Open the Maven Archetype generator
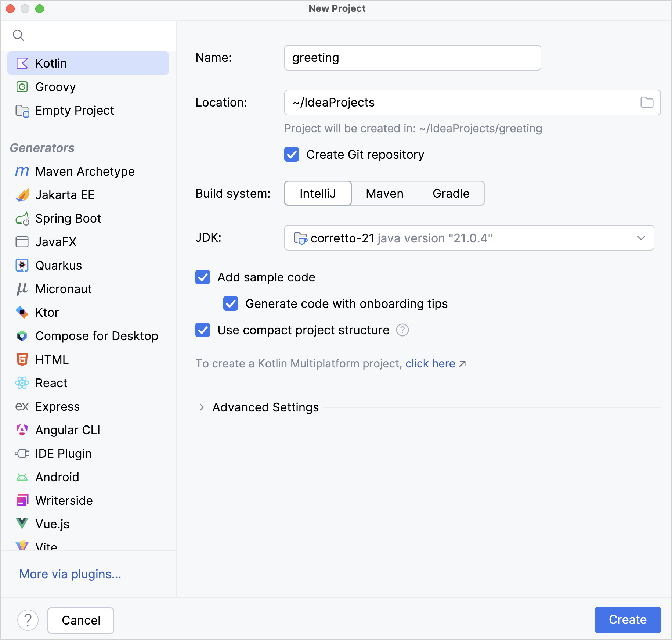The width and height of the screenshot is (672, 640). click(85, 171)
